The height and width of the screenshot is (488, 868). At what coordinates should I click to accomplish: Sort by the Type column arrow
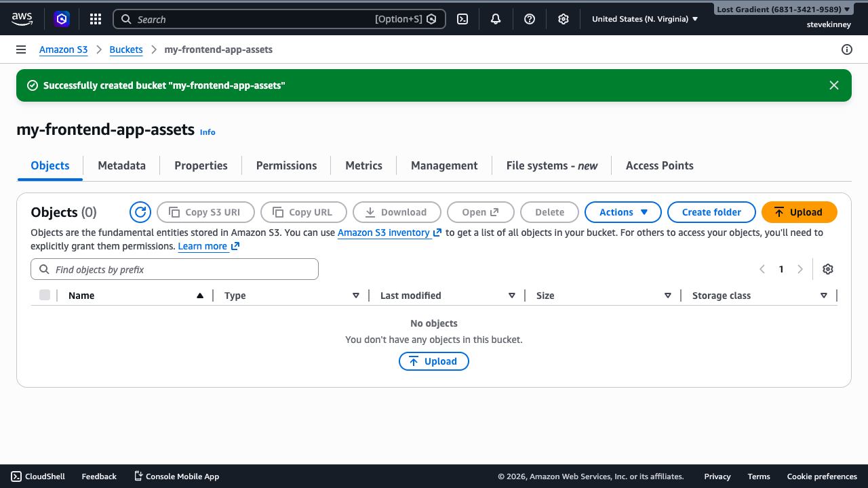(355, 296)
